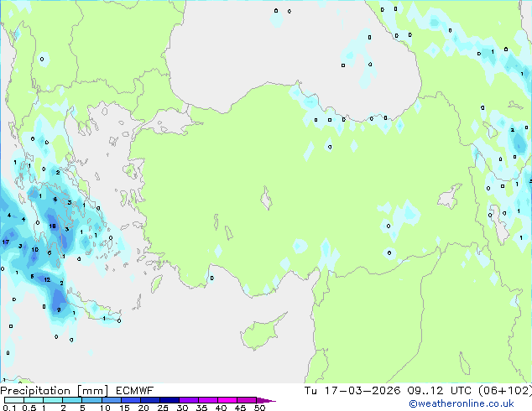Click the legend label '50'
The height and width of the screenshot is (411, 532).
259,408
